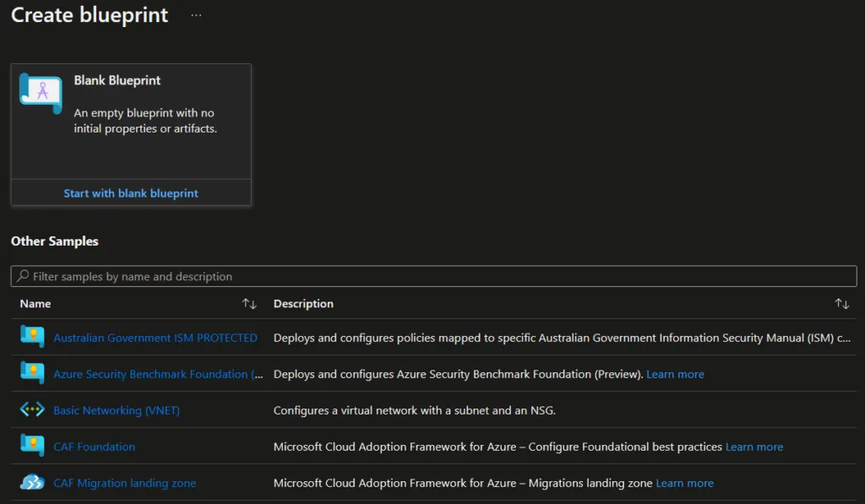The height and width of the screenshot is (504, 865).
Task: Click Start with blank blueprint
Action: (131, 193)
